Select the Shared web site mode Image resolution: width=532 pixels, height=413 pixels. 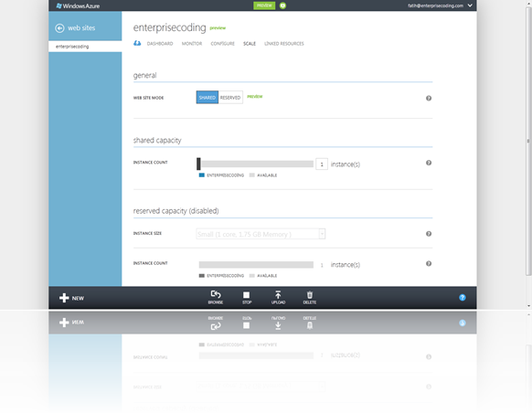tap(207, 98)
